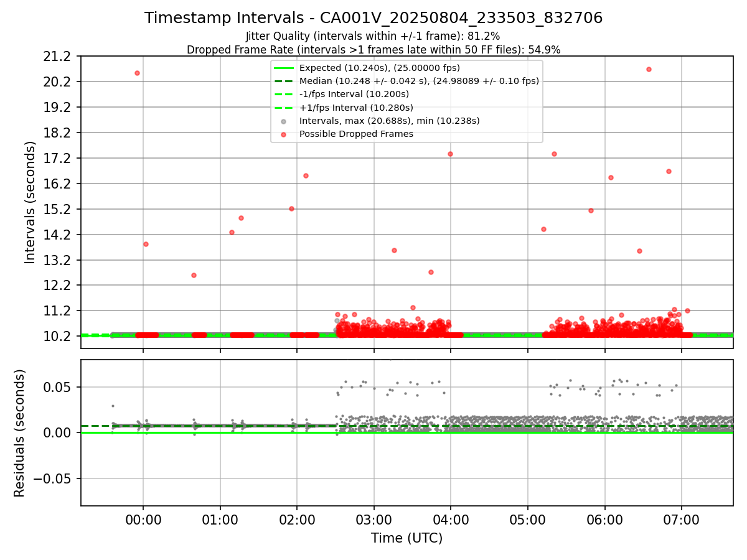Click x-axis tick label '02:00'
The image size is (747, 560).
tap(297, 519)
